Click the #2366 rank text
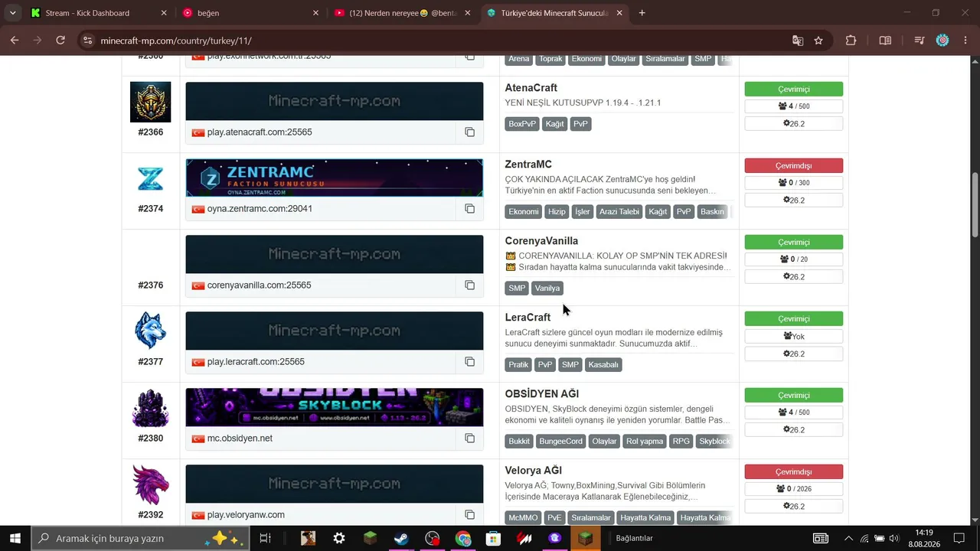The image size is (980, 551). tap(150, 132)
